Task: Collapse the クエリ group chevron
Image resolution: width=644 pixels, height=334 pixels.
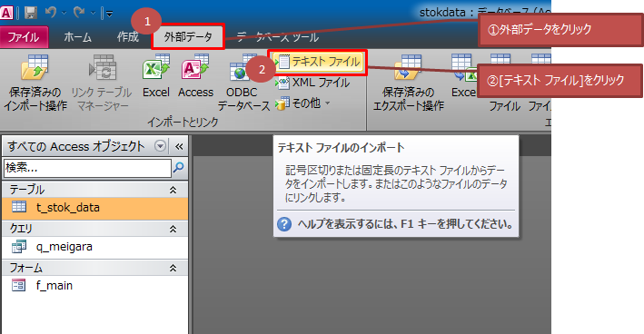Action: (173, 229)
